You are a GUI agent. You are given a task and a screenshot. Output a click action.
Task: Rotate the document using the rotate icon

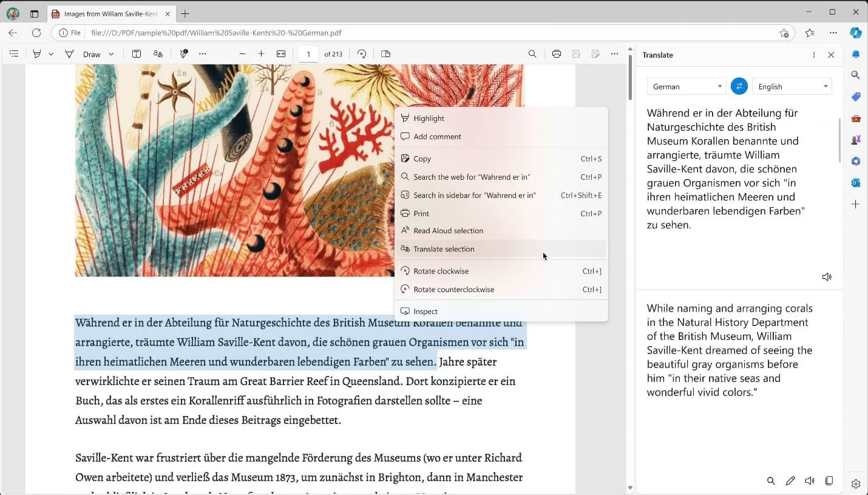click(362, 53)
